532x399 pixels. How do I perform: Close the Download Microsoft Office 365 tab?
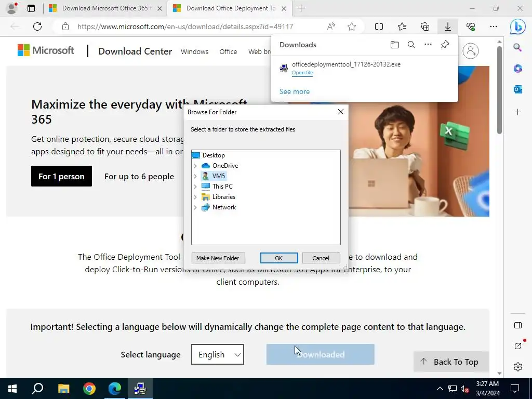tap(160, 8)
